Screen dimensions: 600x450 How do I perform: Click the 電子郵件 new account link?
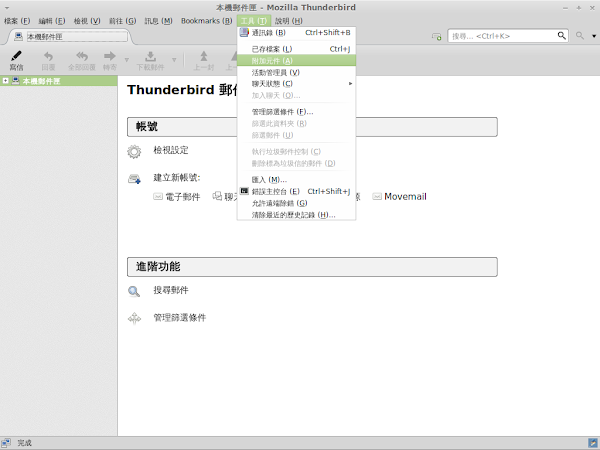pyautogui.click(x=183, y=197)
